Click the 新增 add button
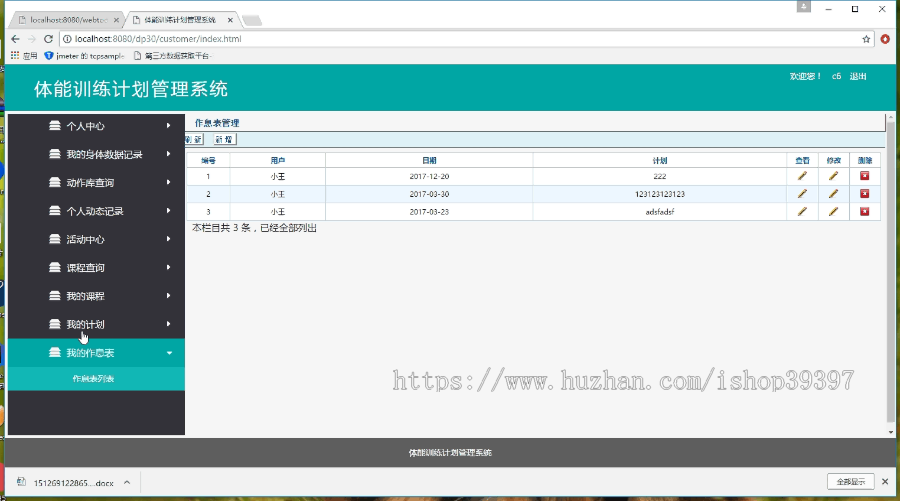The height and width of the screenshot is (501, 900). pyautogui.click(x=224, y=139)
